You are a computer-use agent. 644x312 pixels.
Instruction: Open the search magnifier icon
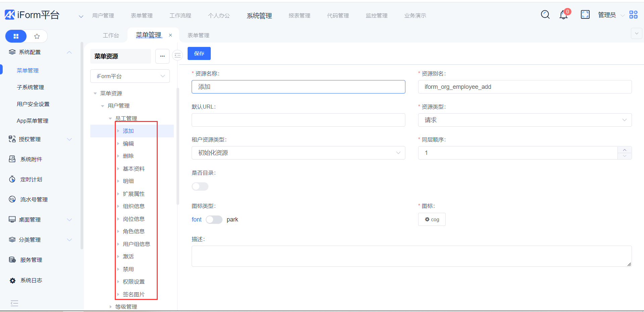pos(545,14)
